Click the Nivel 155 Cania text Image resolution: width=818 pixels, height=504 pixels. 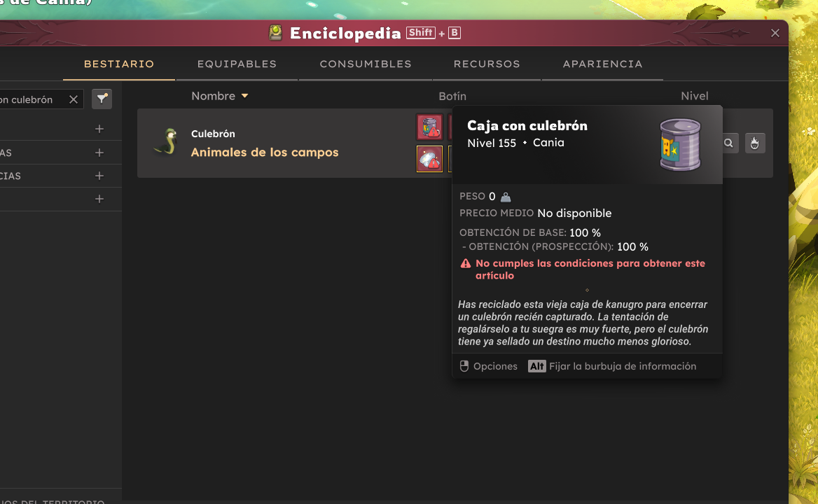(x=515, y=143)
